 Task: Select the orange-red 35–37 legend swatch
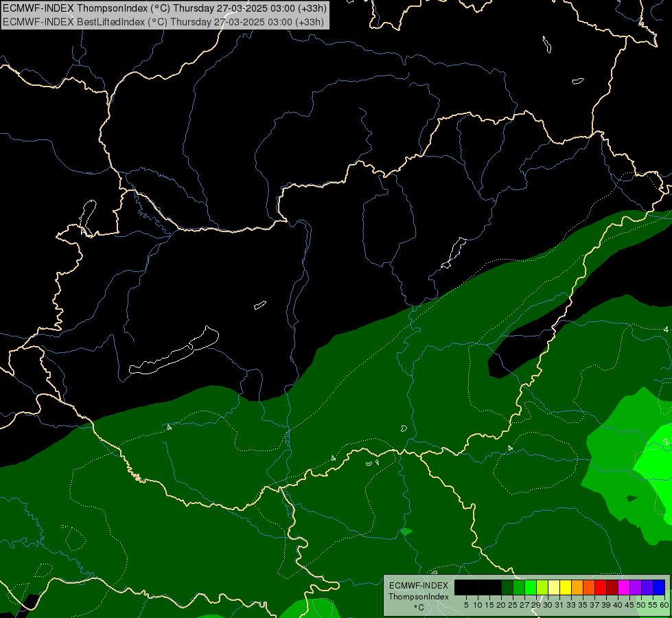tap(589, 587)
